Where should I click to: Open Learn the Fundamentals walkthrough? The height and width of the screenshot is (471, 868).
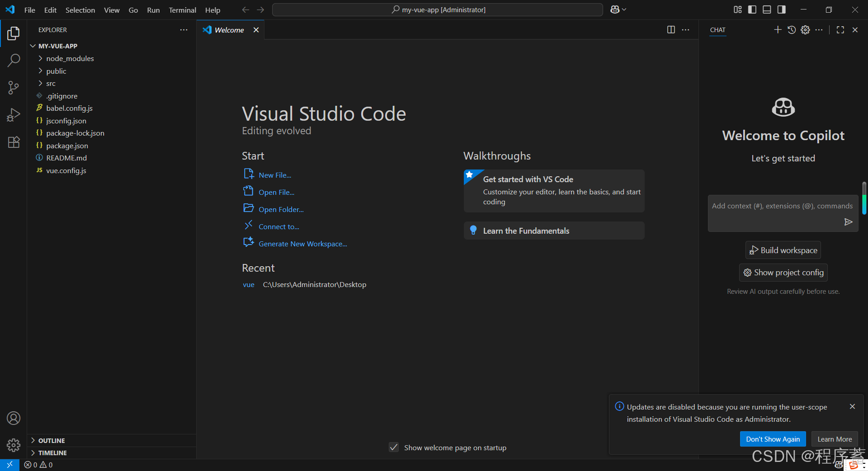pos(554,231)
